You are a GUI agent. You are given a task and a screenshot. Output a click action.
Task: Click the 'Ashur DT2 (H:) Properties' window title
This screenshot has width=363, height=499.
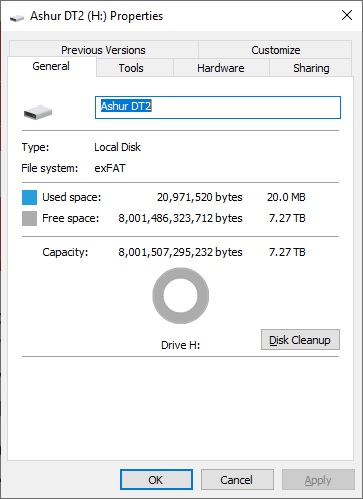[x=97, y=16]
